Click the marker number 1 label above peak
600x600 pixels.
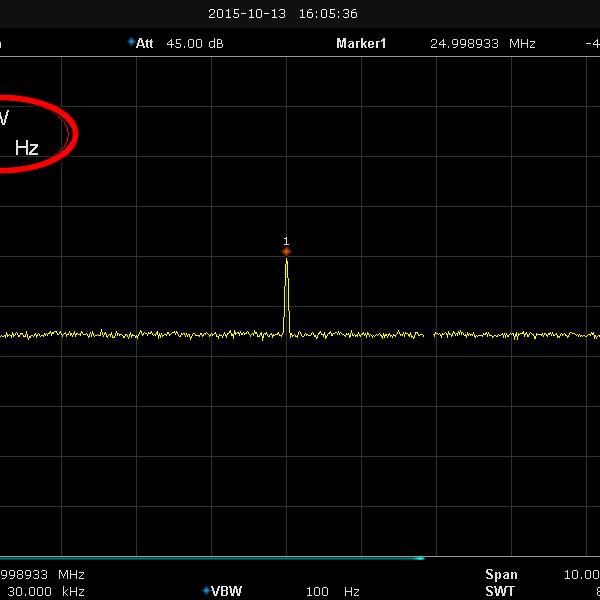tap(286, 241)
